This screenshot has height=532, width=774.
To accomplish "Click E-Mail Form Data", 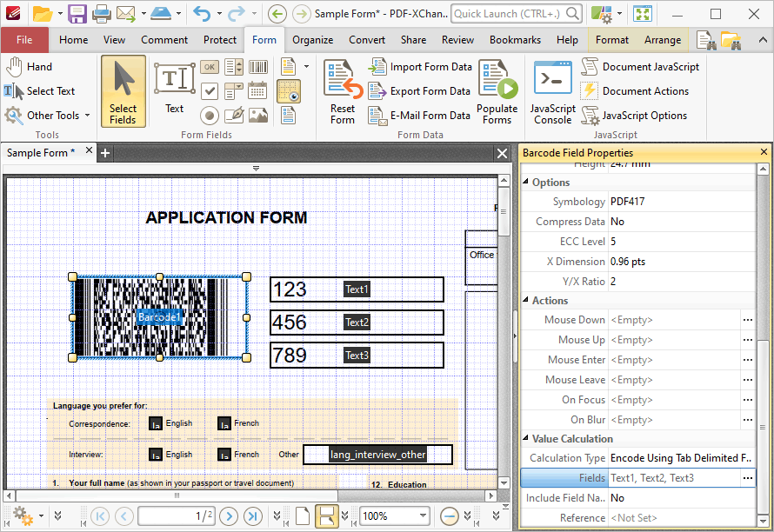I will click(419, 116).
